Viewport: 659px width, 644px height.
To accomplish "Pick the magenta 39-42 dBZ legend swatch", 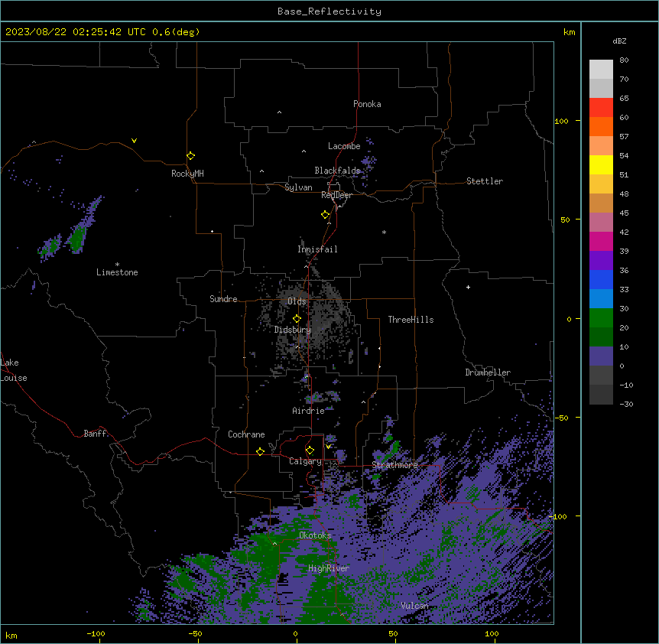I will (x=601, y=241).
